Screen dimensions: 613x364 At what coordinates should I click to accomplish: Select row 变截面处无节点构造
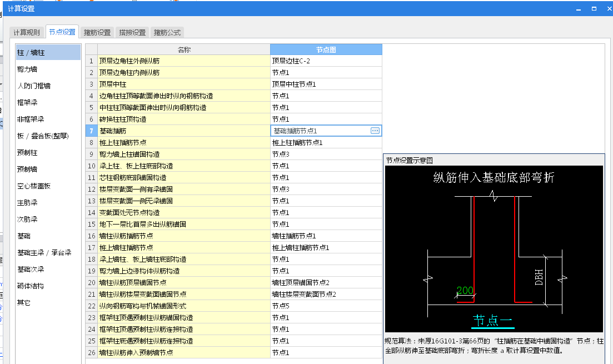(184, 213)
